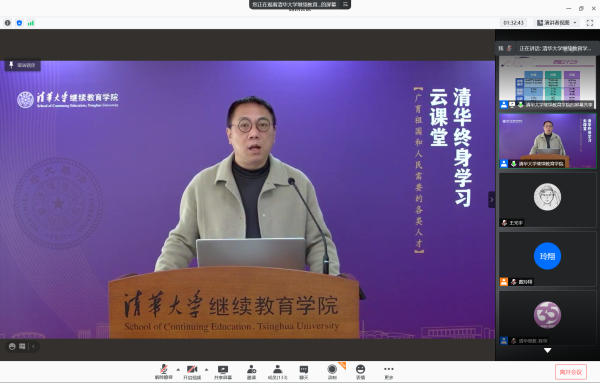The width and height of the screenshot is (600, 383).
Task: Open the More options menu
Action: [389, 372]
